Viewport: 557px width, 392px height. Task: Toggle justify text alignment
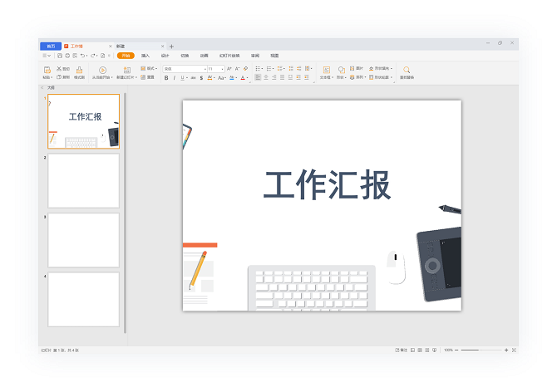pyautogui.click(x=283, y=77)
